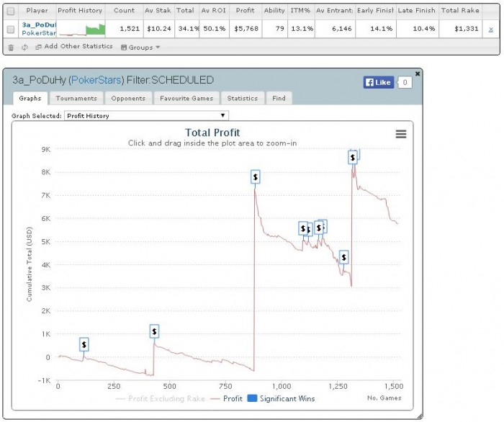Click the Facebook like count box
The image size is (504, 422).
[405, 82]
